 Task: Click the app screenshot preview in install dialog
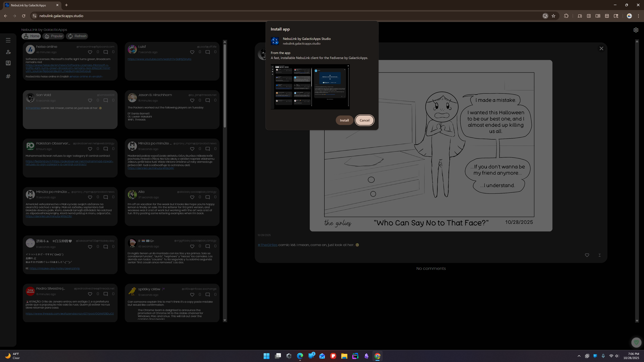coord(310,87)
